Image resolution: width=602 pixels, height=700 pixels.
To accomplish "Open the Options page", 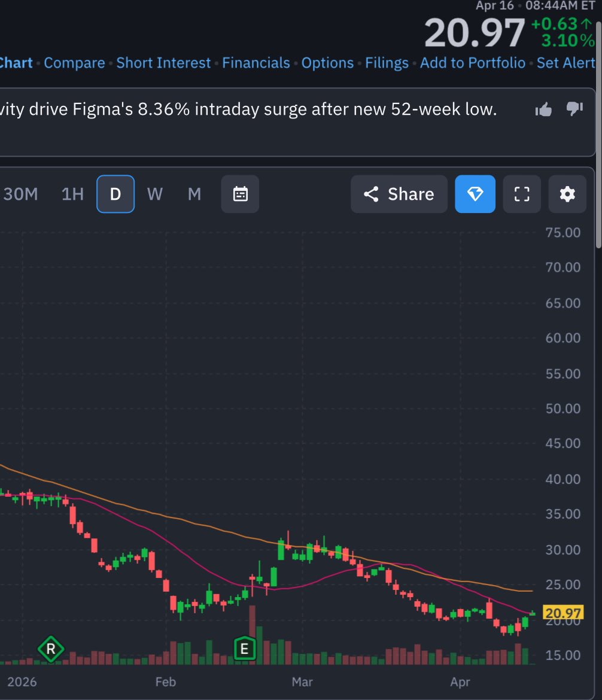I will [x=327, y=63].
